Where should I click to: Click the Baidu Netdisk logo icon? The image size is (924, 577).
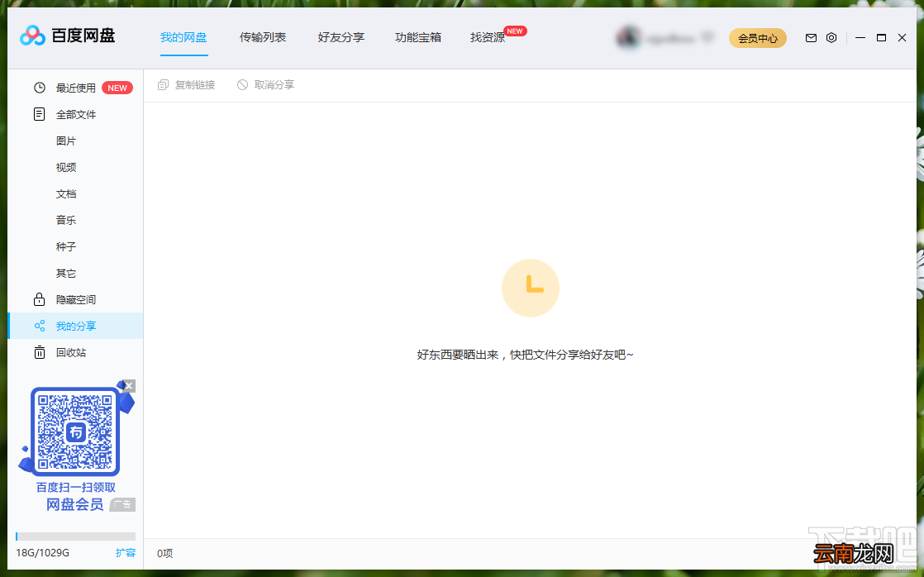tap(32, 36)
